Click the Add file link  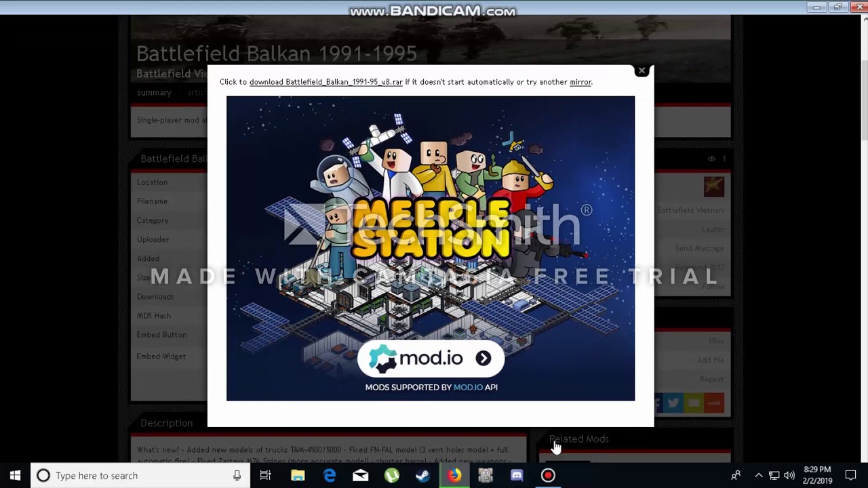point(711,360)
